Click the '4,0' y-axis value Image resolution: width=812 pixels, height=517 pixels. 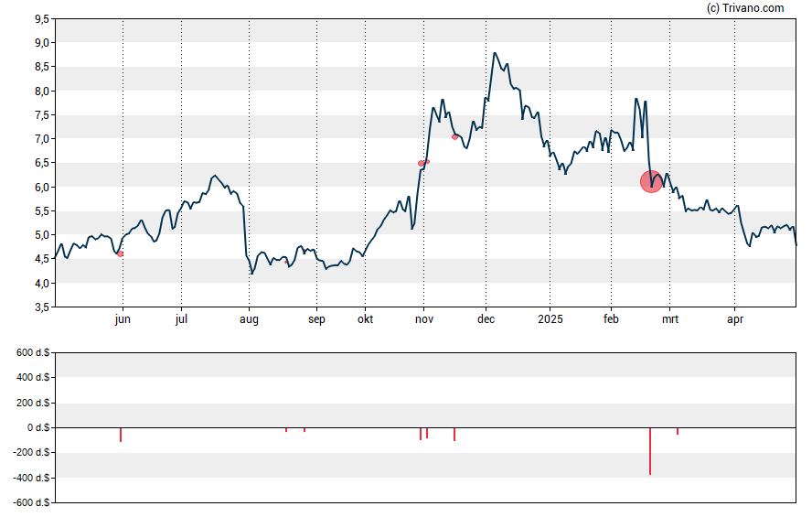42,284
